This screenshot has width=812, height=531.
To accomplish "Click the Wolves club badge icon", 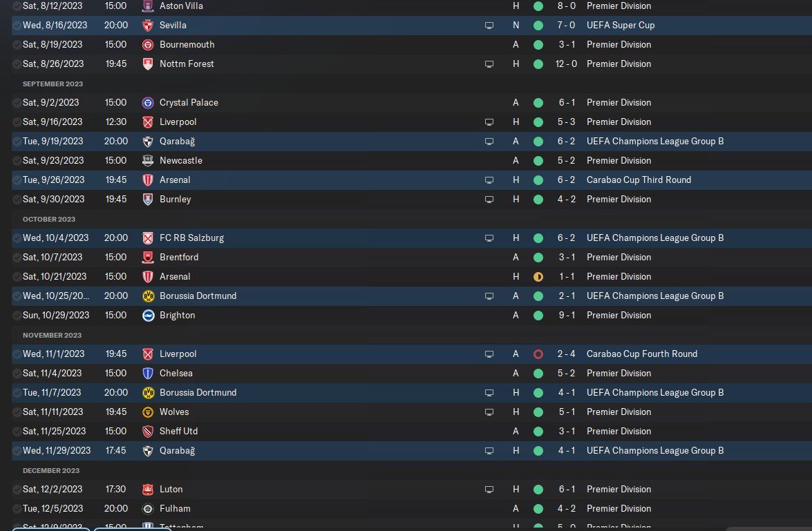I will pos(148,412).
